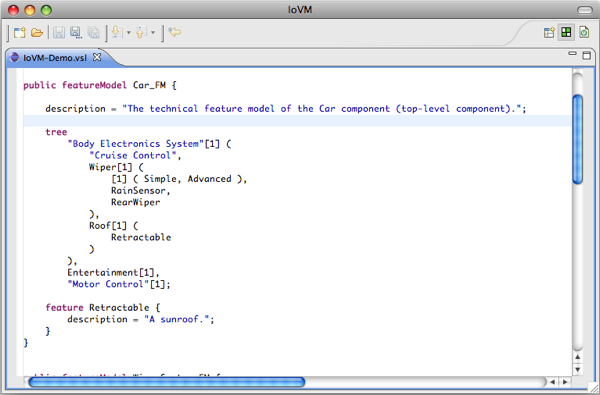The width and height of the screenshot is (600, 395).
Task: Minimize the editor pane
Action: point(572,54)
